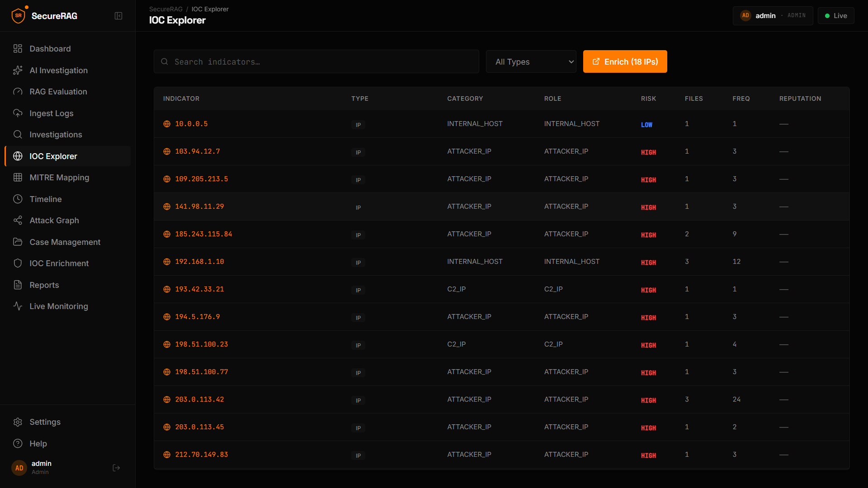Click the MITRE Mapping grid icon
The image size is (868, 488).
(18, 178)
